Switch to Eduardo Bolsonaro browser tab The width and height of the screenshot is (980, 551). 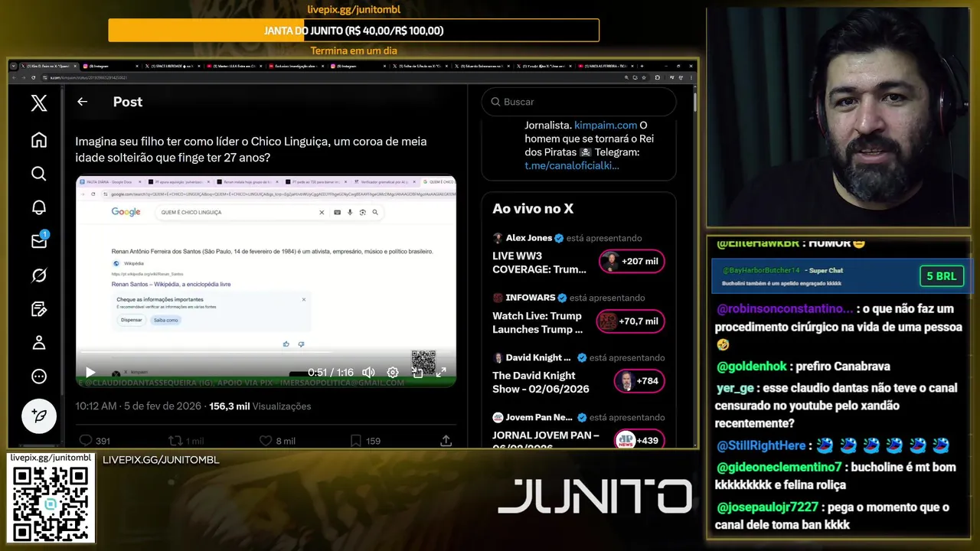481,67
